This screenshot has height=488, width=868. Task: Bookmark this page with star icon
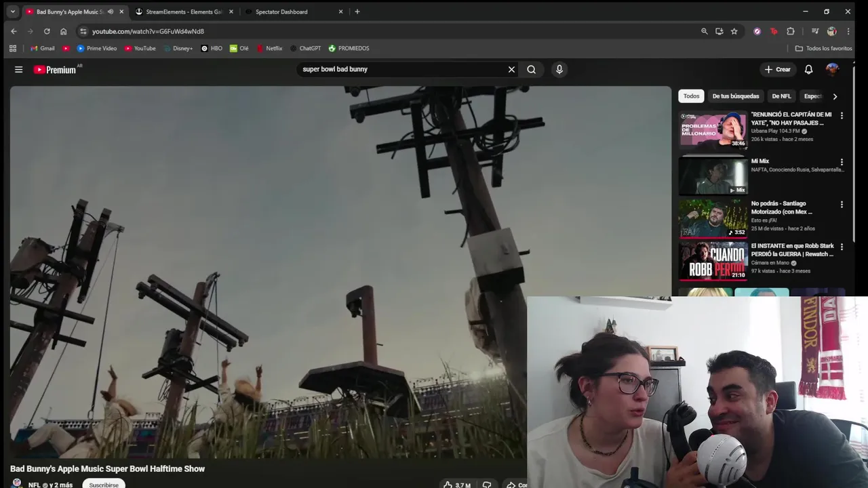point(734,31)
